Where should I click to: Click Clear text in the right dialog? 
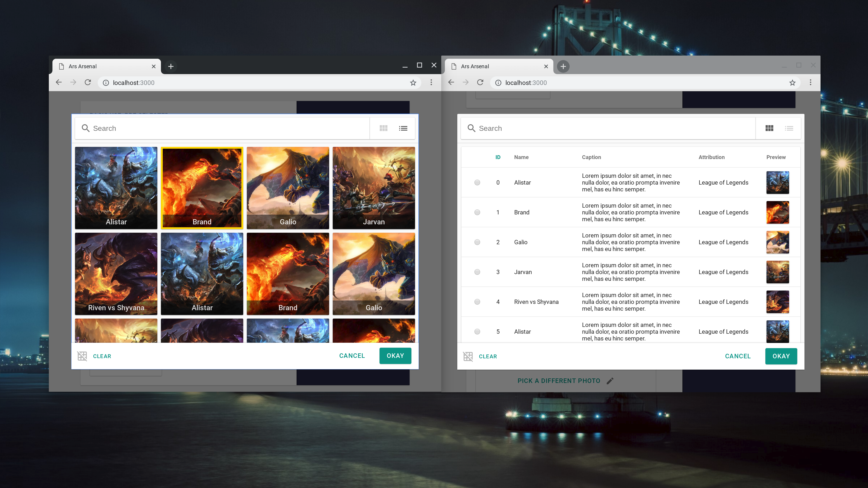(x=488, y=356)
